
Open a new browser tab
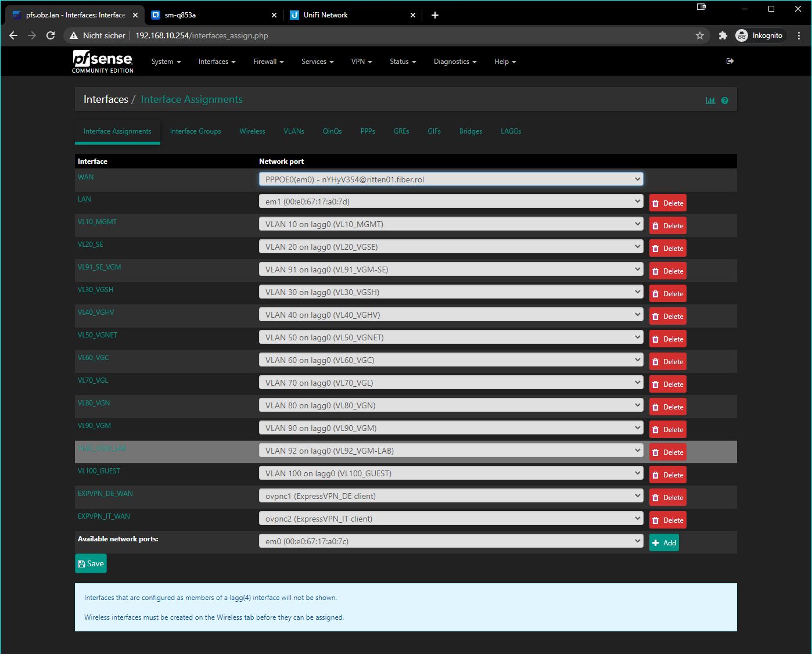pos(435,15)
